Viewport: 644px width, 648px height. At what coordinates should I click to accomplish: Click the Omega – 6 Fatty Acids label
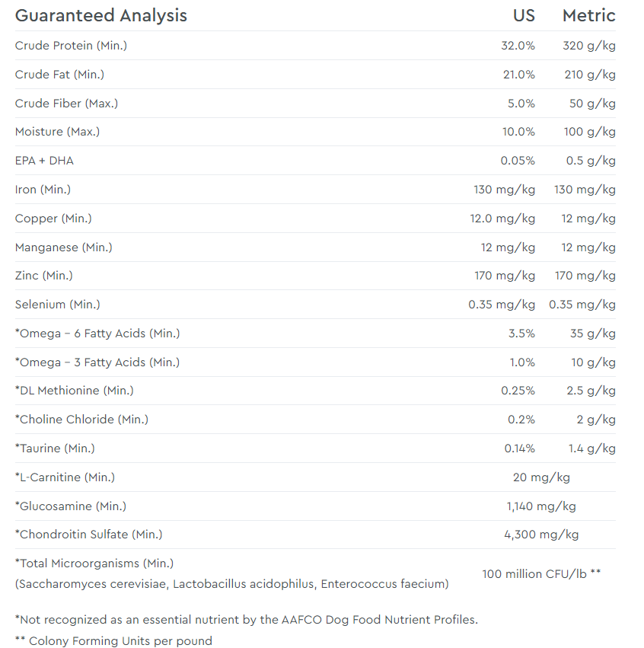click(x=97, y=334)
